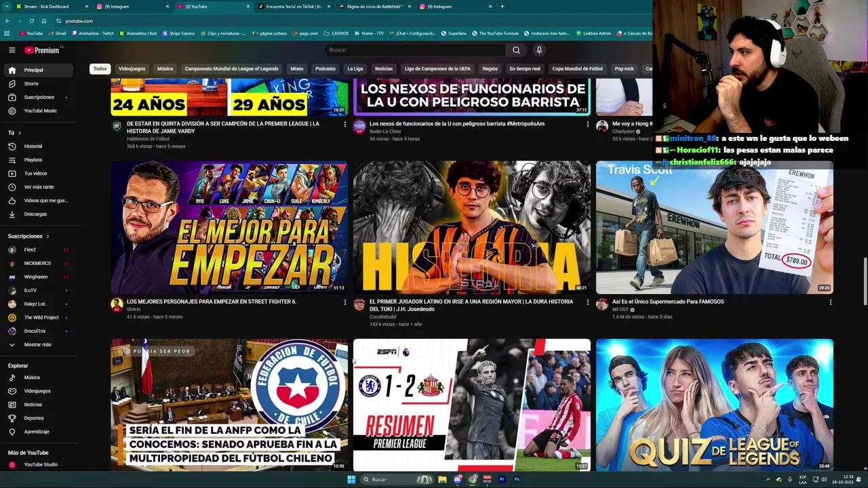Open Photoshop from the taskbar
The height and width of the screenshot is (488, 868).
(517, 479)
